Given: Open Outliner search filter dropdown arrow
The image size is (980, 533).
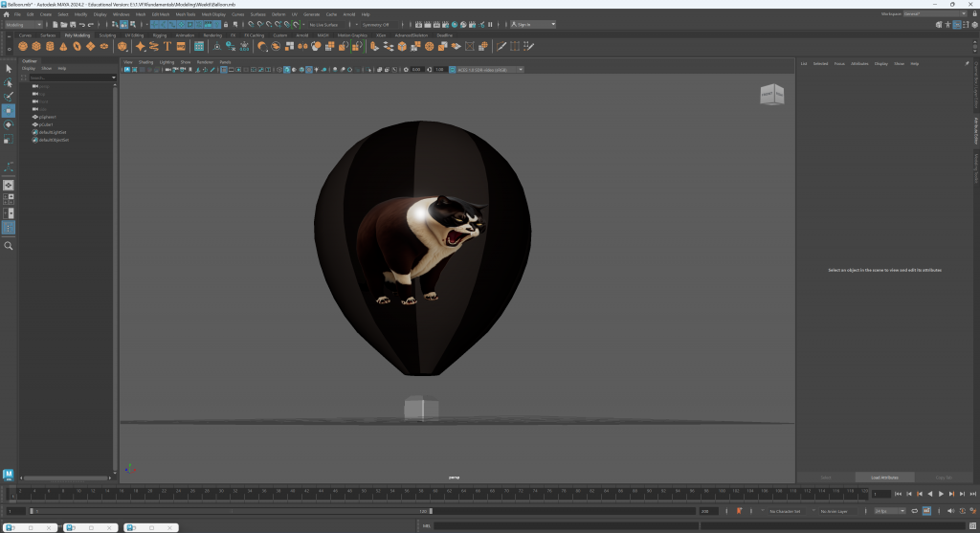Looking at the screenshot, I should pos(114,78).
